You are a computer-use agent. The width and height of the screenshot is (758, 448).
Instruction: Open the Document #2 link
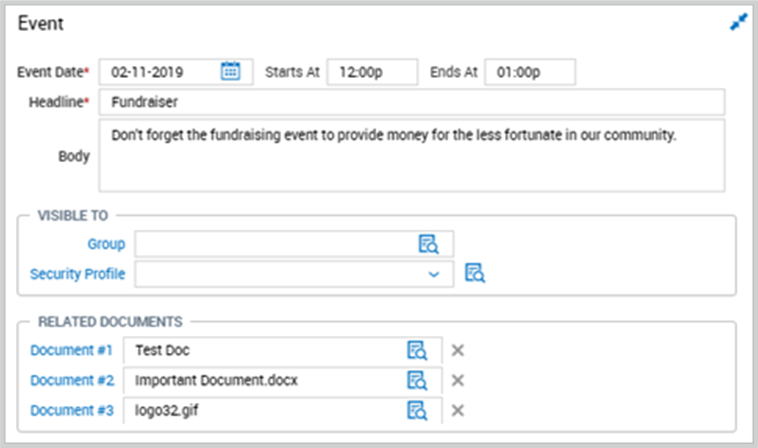point(73,380)
